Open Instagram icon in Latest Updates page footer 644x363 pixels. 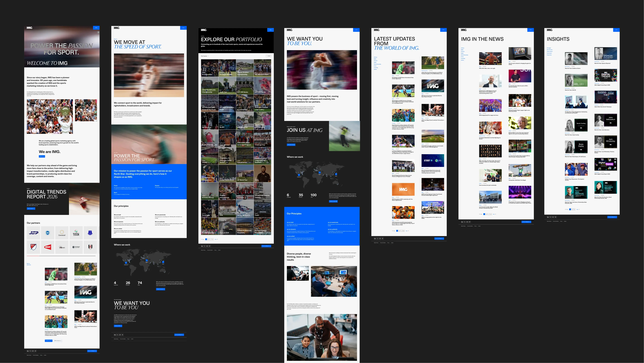tap(380, 239)
